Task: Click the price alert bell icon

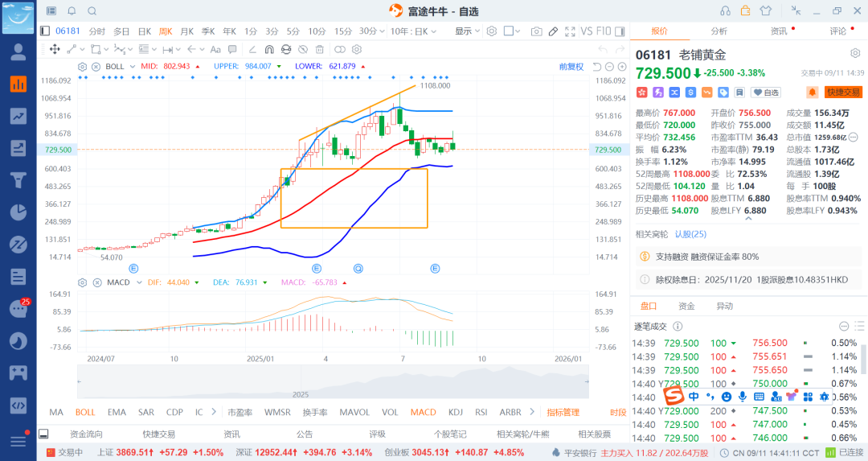Action: coord(812,93)
